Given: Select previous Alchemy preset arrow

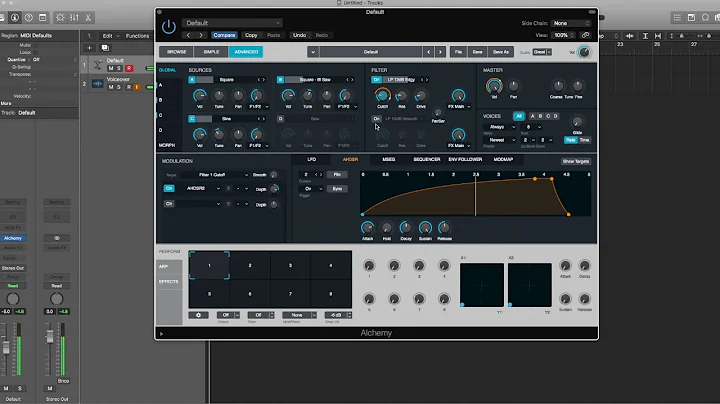Looking at the screenshot, I should click(428, 52).
